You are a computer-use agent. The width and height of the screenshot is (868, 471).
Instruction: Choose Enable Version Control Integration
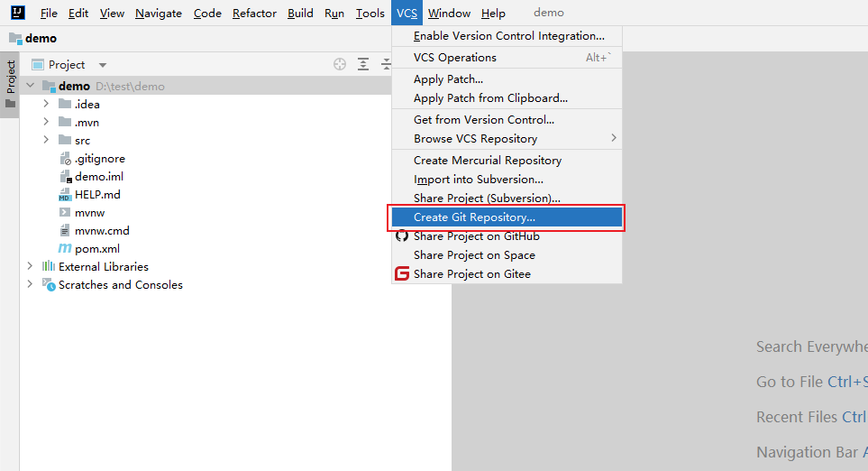(x=508, y=36)
